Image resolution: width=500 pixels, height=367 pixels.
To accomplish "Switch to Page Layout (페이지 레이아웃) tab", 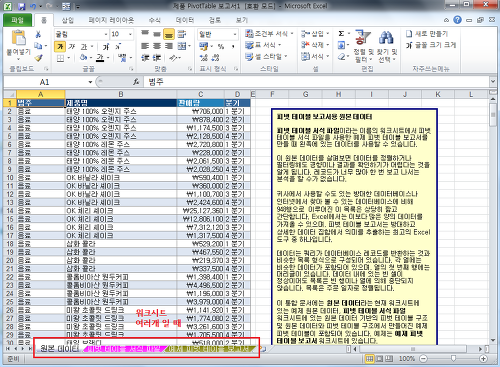I will [x=111, y=20].
